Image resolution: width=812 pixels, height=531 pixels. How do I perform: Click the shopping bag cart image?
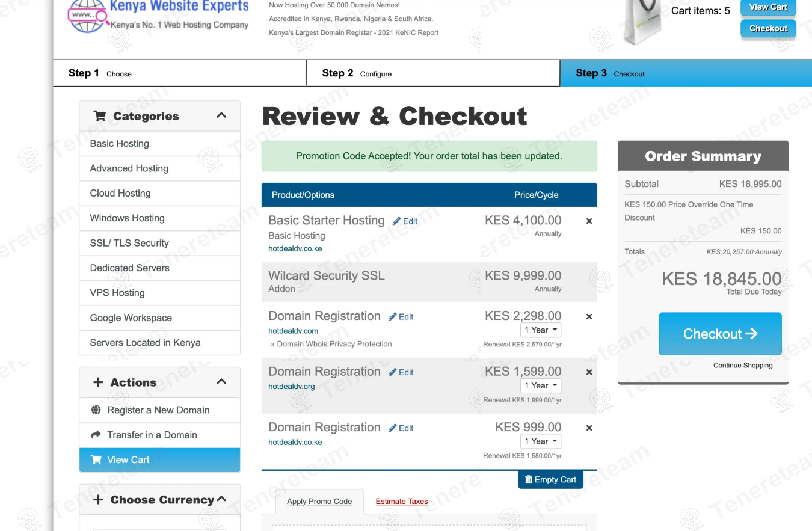pyautogui.click(x=642, y=22)
